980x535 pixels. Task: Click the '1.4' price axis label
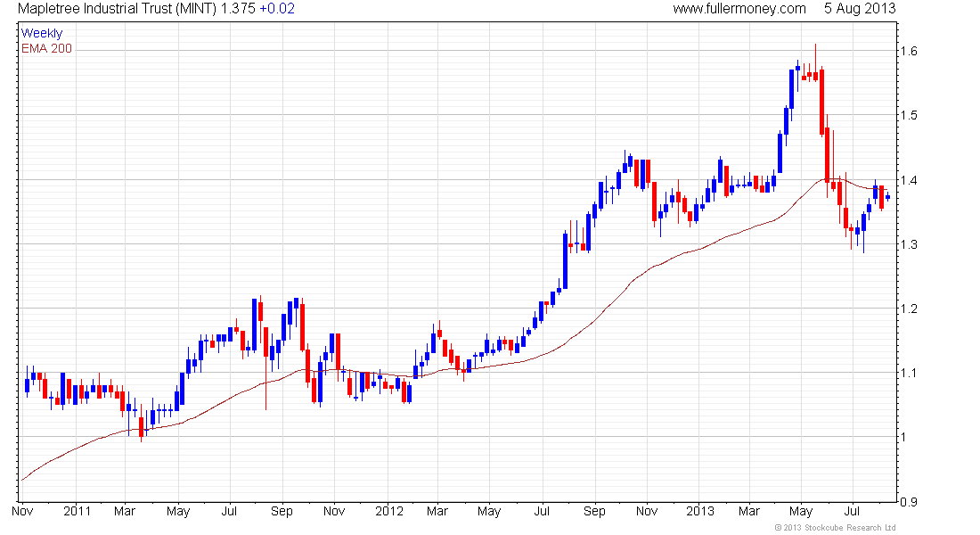click(910, 180)
